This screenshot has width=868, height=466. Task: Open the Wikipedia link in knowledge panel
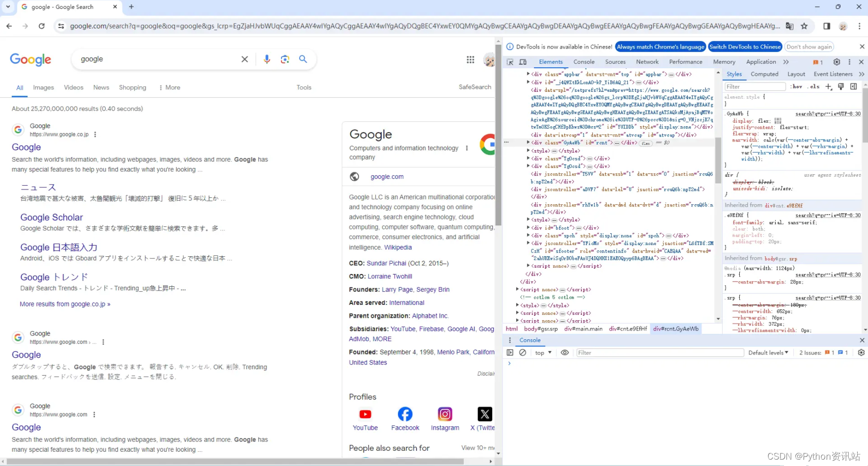pos(398,247)
